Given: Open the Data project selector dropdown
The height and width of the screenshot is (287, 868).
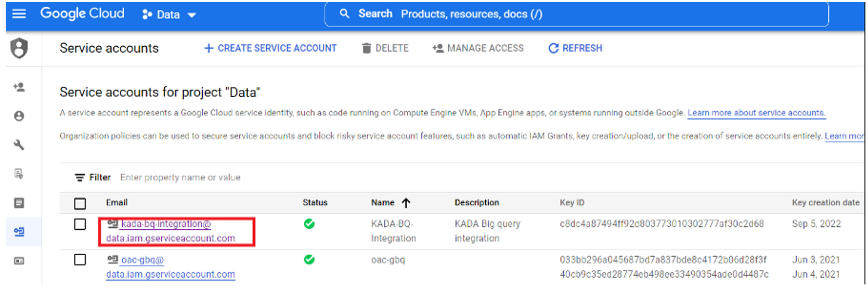Looking at the screenshot, I should (x=169, y=15).
